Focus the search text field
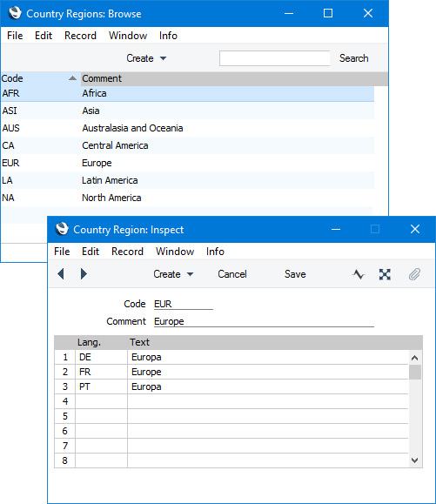This screenshot has height=504, width=436. pos(274,58)
